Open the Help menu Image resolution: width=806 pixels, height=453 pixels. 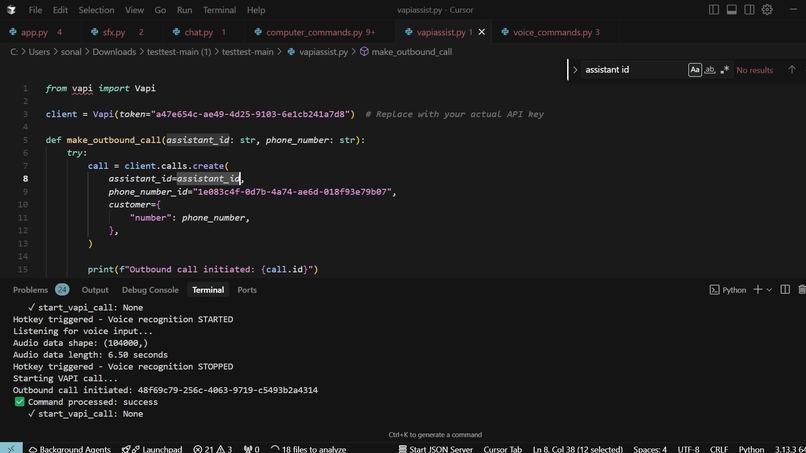click(255, 10)
